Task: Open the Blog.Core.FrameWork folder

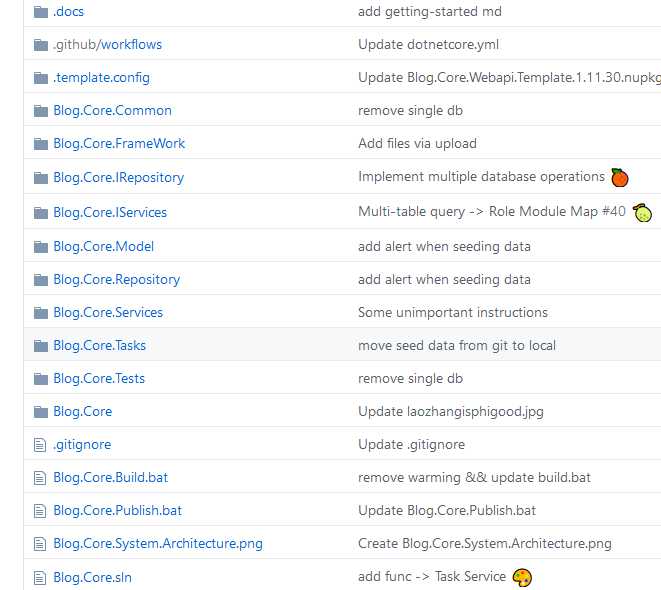Action: tap(119, 144)
